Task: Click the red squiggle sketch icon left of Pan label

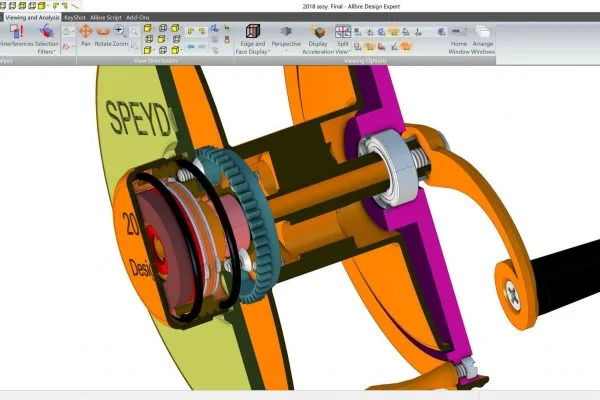Action: [66, 46]
